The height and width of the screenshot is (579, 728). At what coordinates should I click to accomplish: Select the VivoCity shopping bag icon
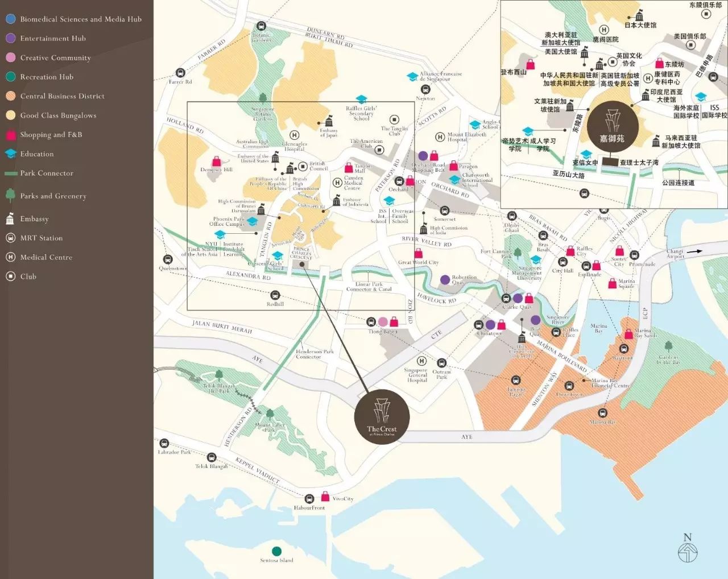325,496
